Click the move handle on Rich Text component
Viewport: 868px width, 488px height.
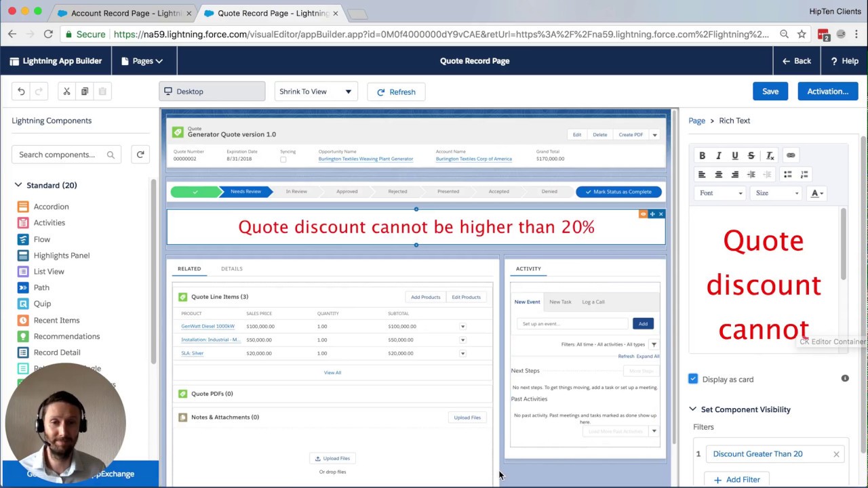pyautogui.click(x=652, y=214)
